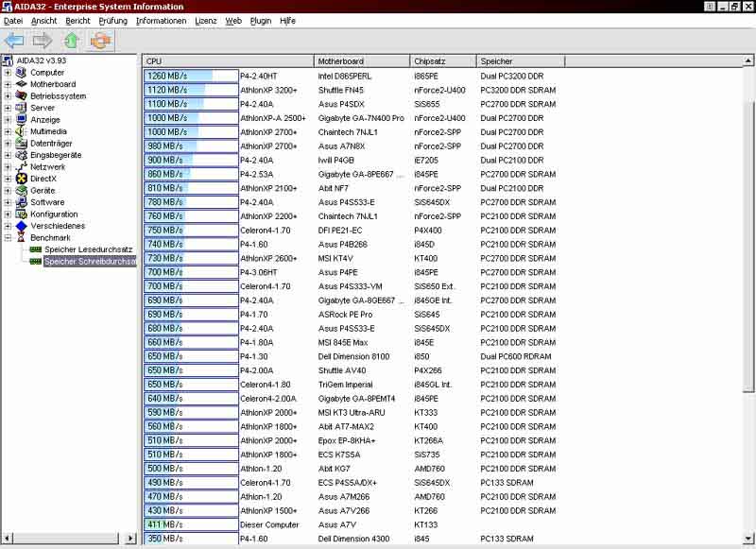Expand the Netzwerk tree node

8,166
